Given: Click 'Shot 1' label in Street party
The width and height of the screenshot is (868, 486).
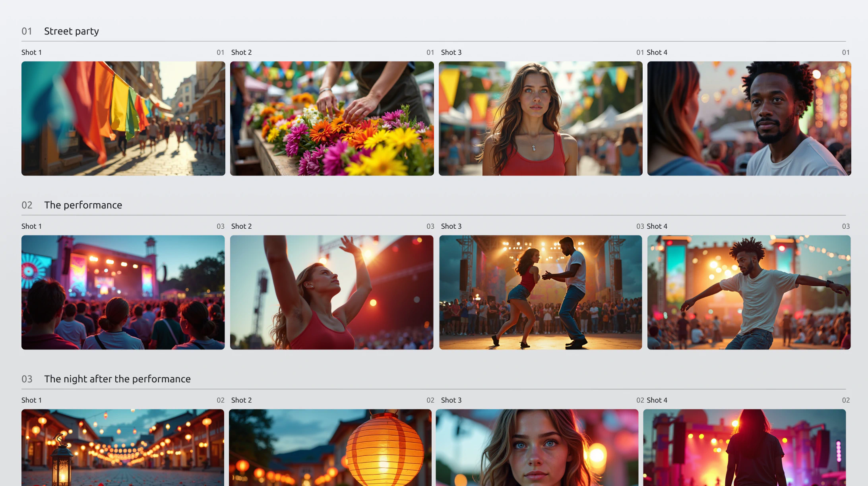Looking at the screenshot, I should click(31, 52).
